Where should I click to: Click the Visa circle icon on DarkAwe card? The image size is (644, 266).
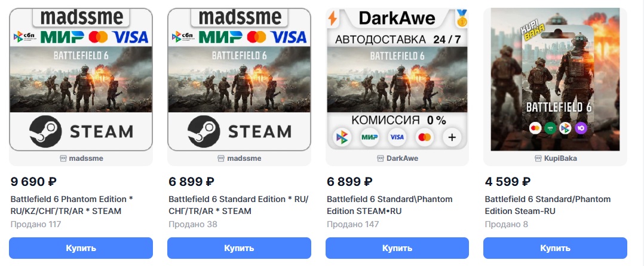click(397, 138)
